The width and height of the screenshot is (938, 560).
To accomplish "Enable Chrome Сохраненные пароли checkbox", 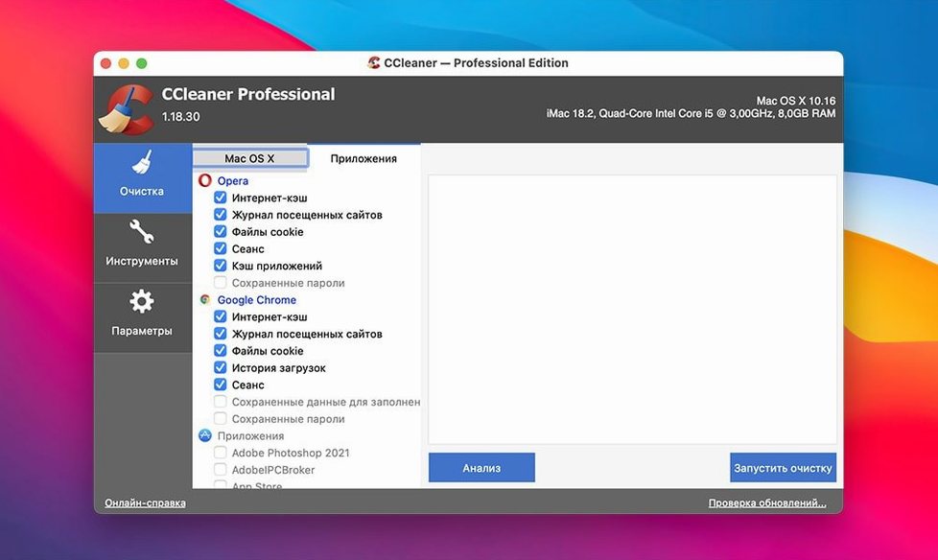I will pyautogui.click(x=221, y=418).
